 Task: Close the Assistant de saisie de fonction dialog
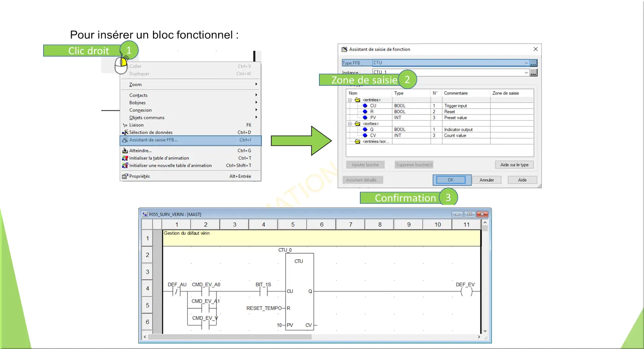[536, 49]
